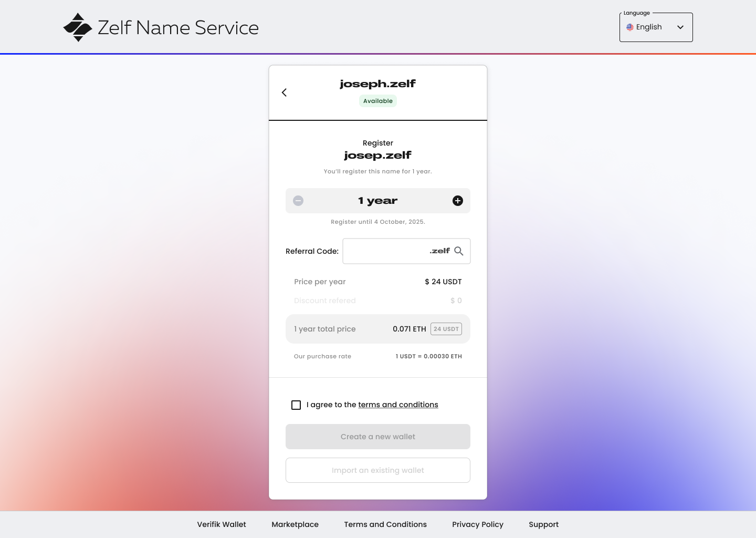Click the 24 USDT price badge
Screen dimensions: 756x538
coord(446,329)
